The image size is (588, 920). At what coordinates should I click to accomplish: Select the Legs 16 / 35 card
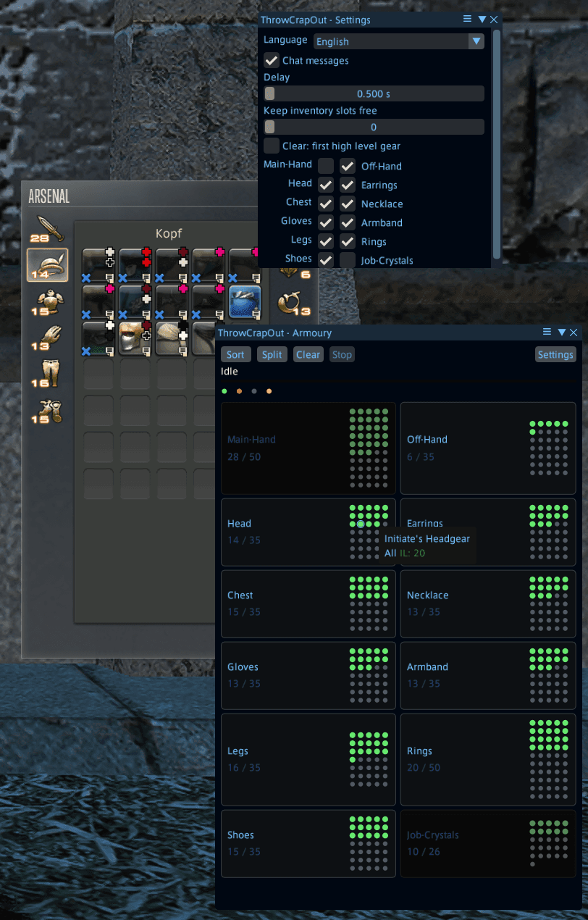[308, 759]
